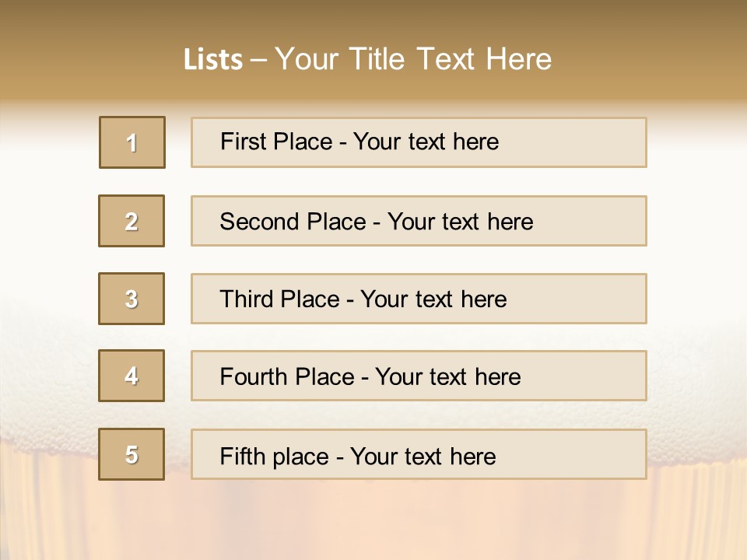Viewport: 747px width, 560px height.
Task: Click the word First in row one
Action: (x=241, y=142)
